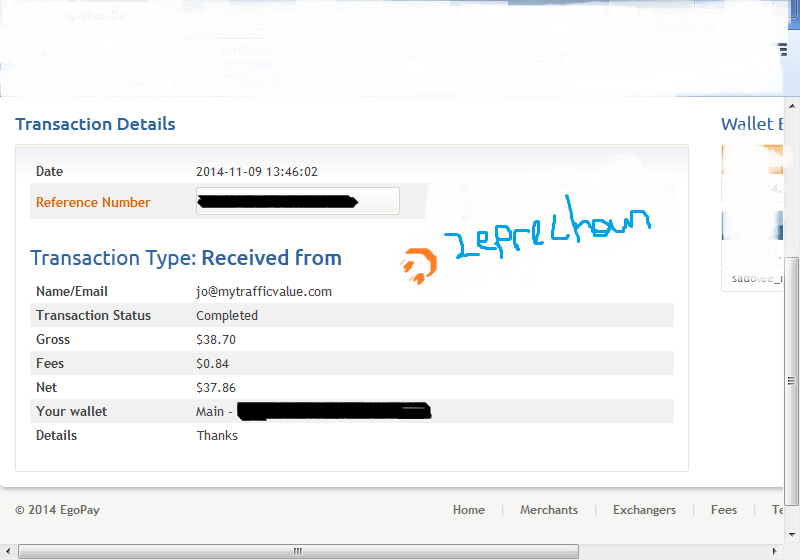The image size is (800, 560).
Task: Select the date value 2014-11-09 13:46:02
Action: coord(257,171)
